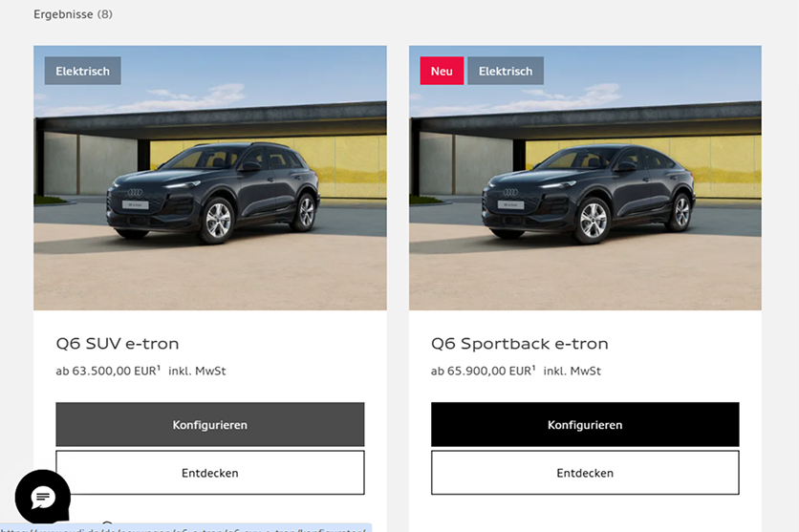Click the Elektrisch badge on the Sportback card
This screenshot has height=532, width=799.
click(506, 71)
